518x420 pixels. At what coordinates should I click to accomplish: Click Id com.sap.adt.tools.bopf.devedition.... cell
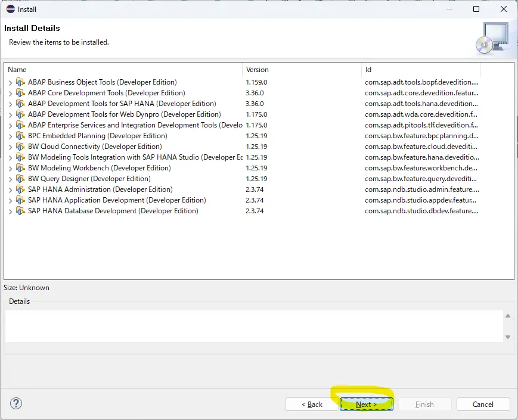click(421, 82)
